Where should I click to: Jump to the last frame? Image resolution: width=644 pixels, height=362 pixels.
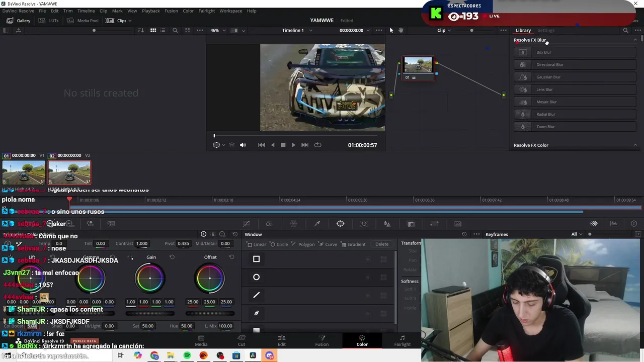(x=305, y=145)
